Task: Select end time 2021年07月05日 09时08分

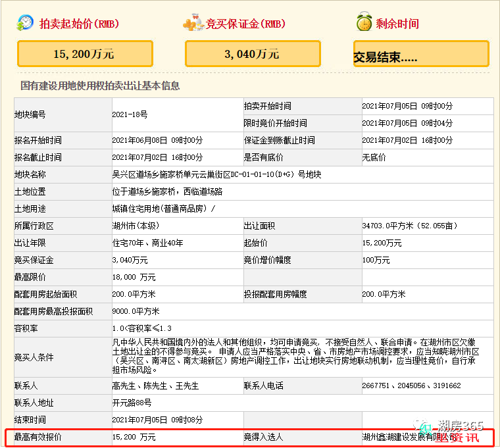Action: 157,420
